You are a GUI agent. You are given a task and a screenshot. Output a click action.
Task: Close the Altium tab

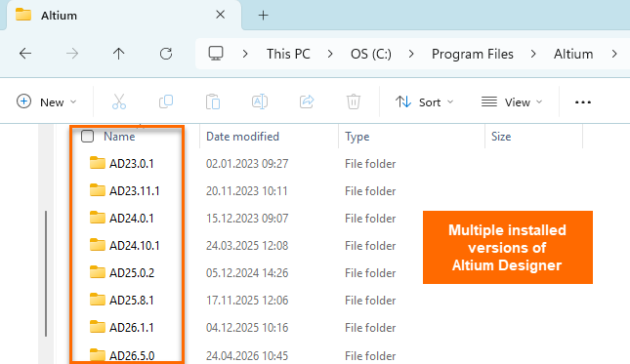pos(220,15)
